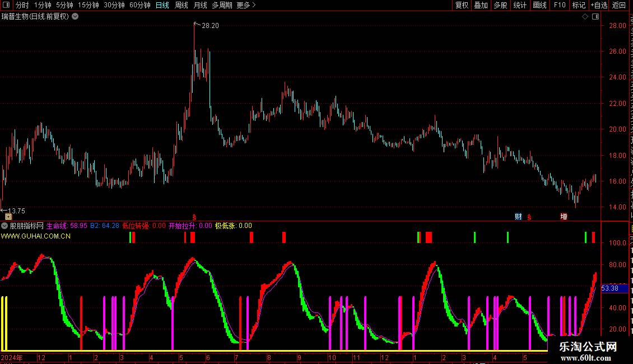Click the 瑞普生物(日线.前复权) chart title
633x364 pixels.
click(x=35, y=17)
